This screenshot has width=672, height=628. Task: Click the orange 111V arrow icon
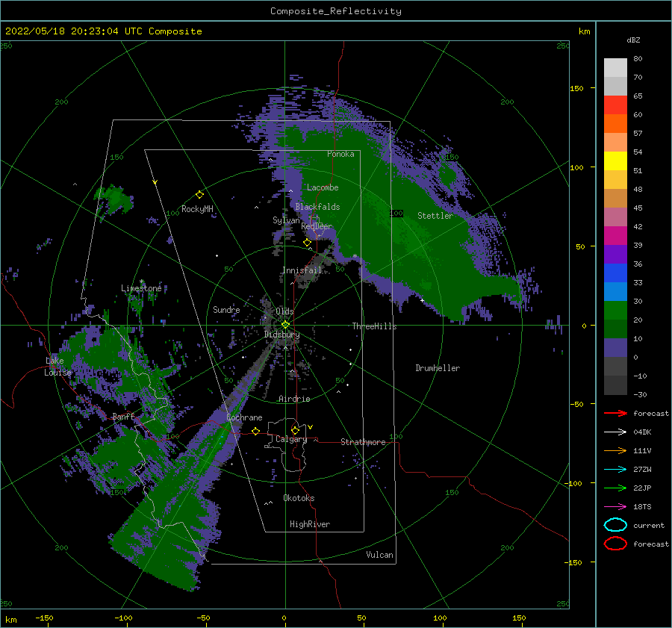tap(615, 450)
